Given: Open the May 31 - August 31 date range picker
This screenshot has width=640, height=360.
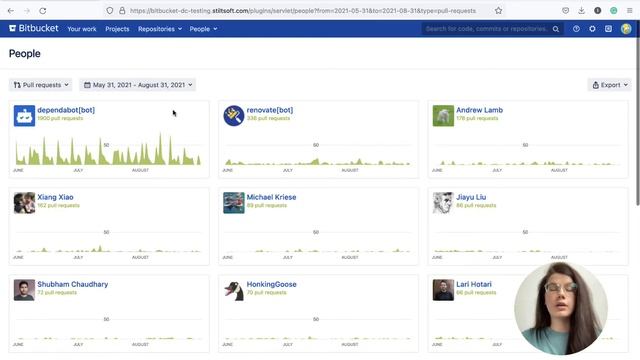Looking at the screenshot, I should [138, 85].
